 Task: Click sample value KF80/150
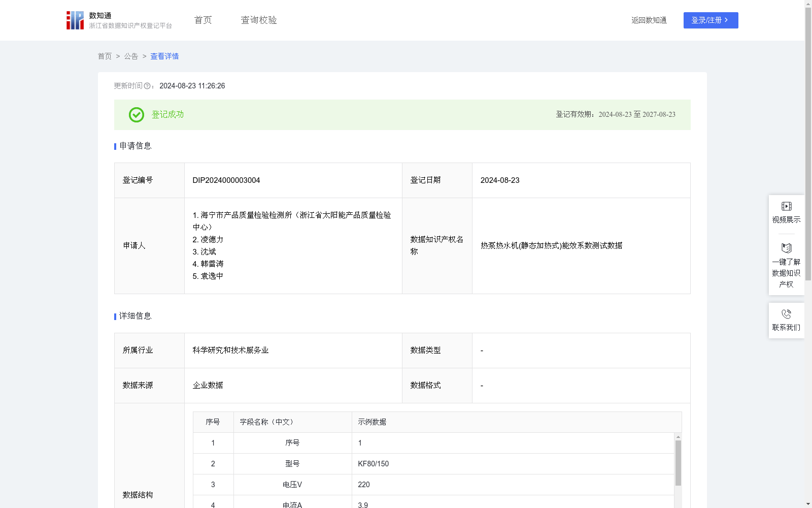373,464
